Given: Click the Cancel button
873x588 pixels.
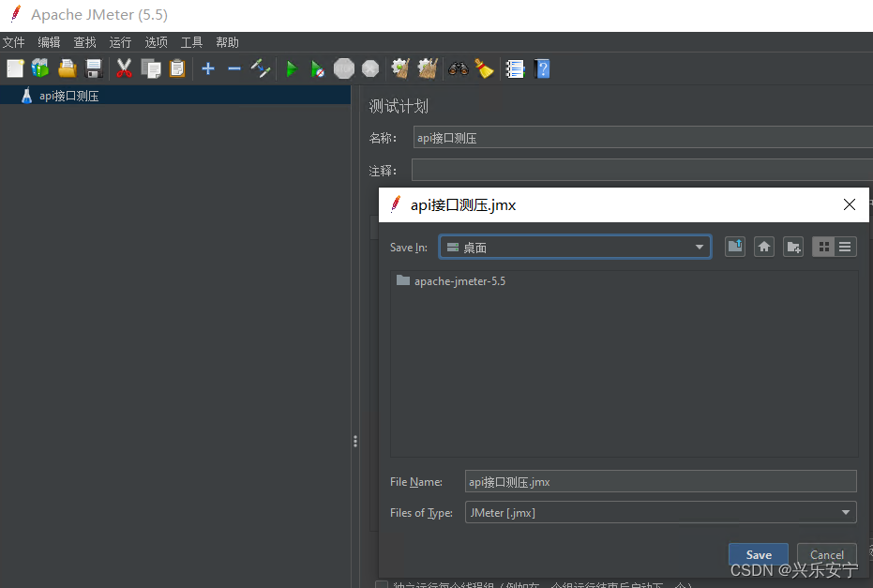Looking at the screenshot, I should point(827,554).
